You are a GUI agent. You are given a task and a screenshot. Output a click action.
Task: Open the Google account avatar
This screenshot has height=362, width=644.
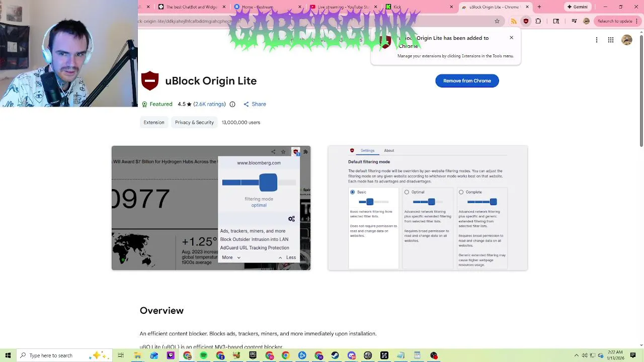(627, 40)
